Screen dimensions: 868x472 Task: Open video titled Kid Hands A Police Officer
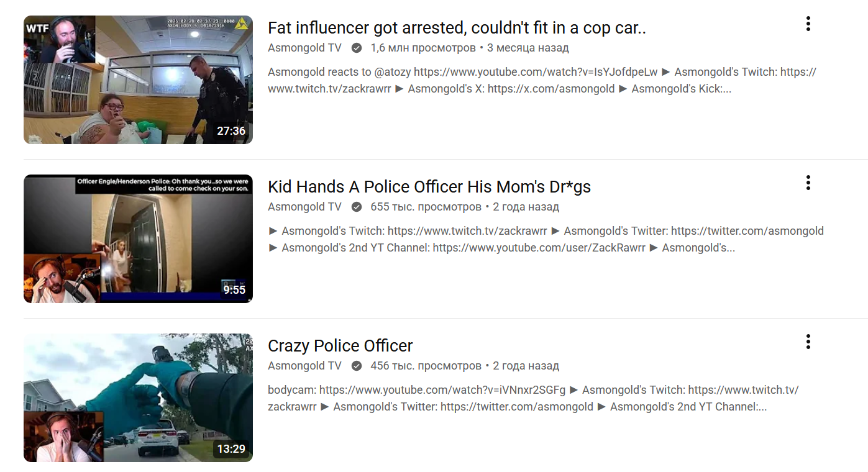(429, 187)
